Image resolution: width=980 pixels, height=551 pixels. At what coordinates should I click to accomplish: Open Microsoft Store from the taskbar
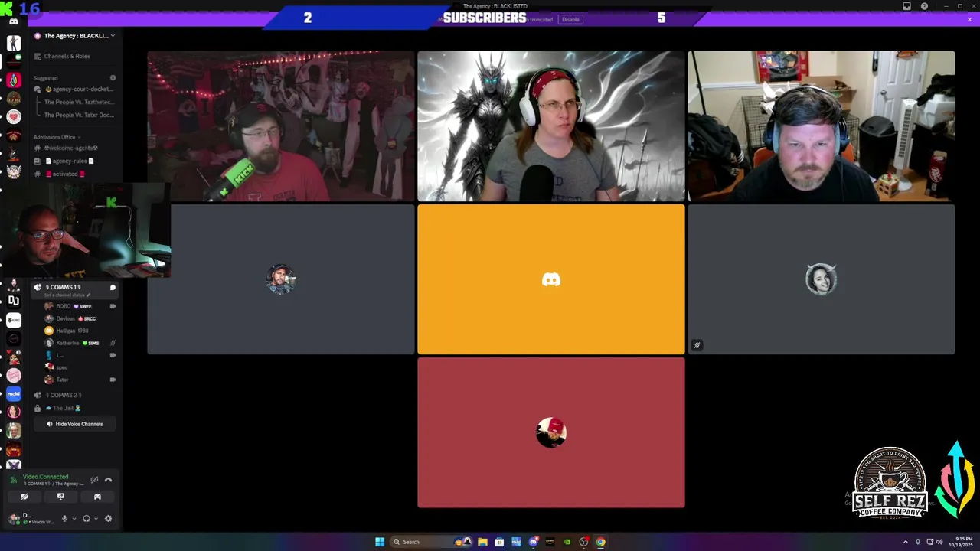[x=499, y=542]
